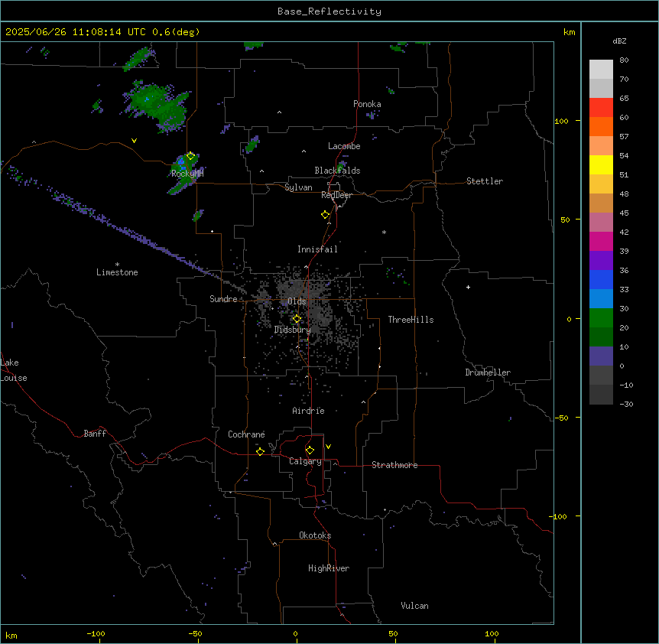Viewport: 659px width, 644px height.
Task: Pick the light blue 30-33 dBZ swatch
Action: pyautogui.click(x=601, y=298)
